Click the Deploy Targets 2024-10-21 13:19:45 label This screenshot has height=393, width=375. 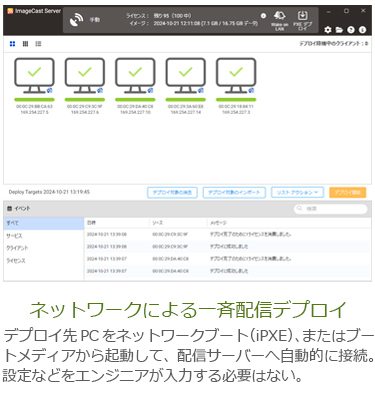pyautogui.click(x=49, y=192)
